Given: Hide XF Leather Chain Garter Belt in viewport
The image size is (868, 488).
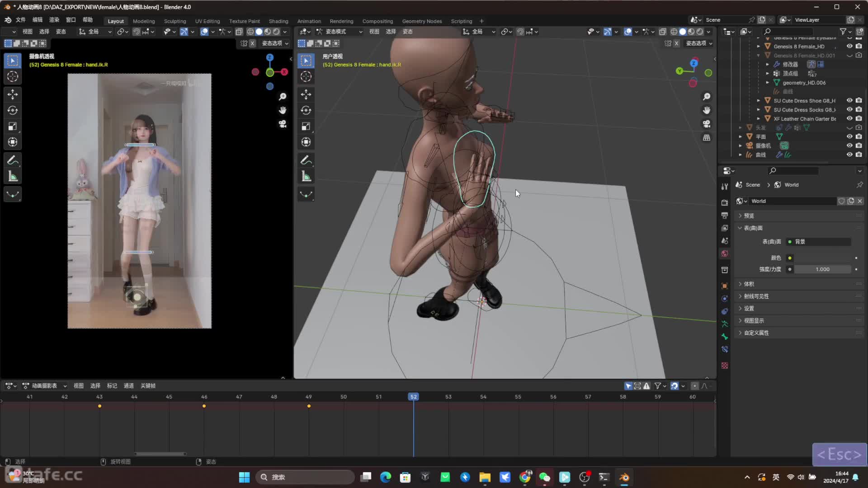Looking at the screenshot, I should coord(849,118).
